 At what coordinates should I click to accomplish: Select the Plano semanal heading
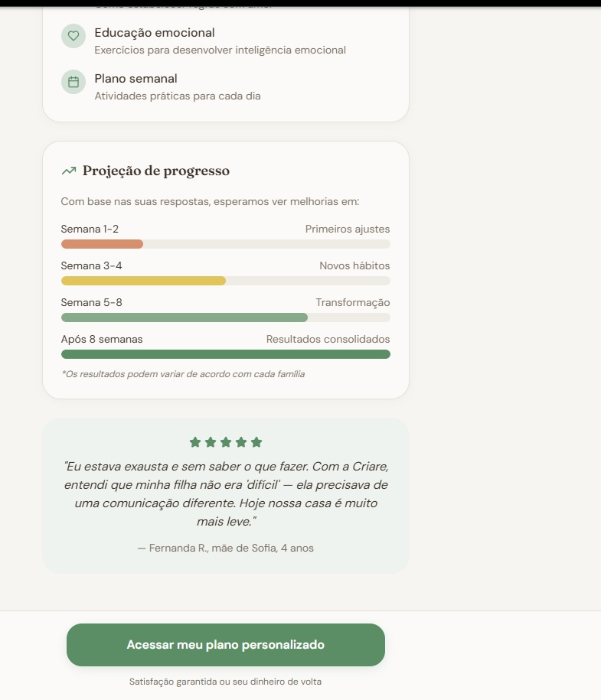pyautogui.click(x=136, y=79)
